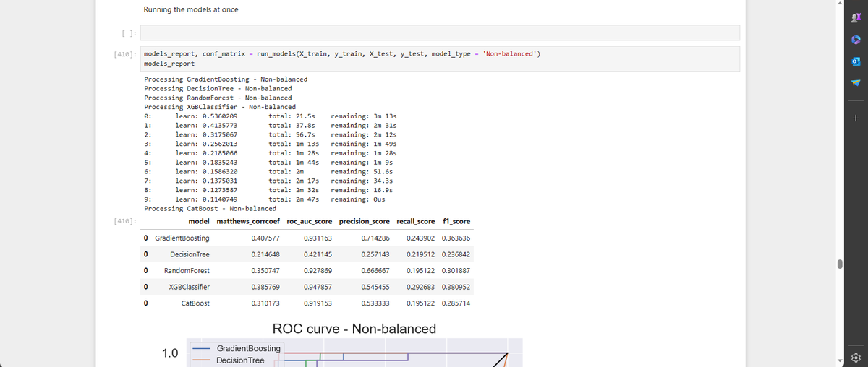Click XGBClassifier recall value 0.292683
Screen dimensions: 868x367
click(421, 287)
